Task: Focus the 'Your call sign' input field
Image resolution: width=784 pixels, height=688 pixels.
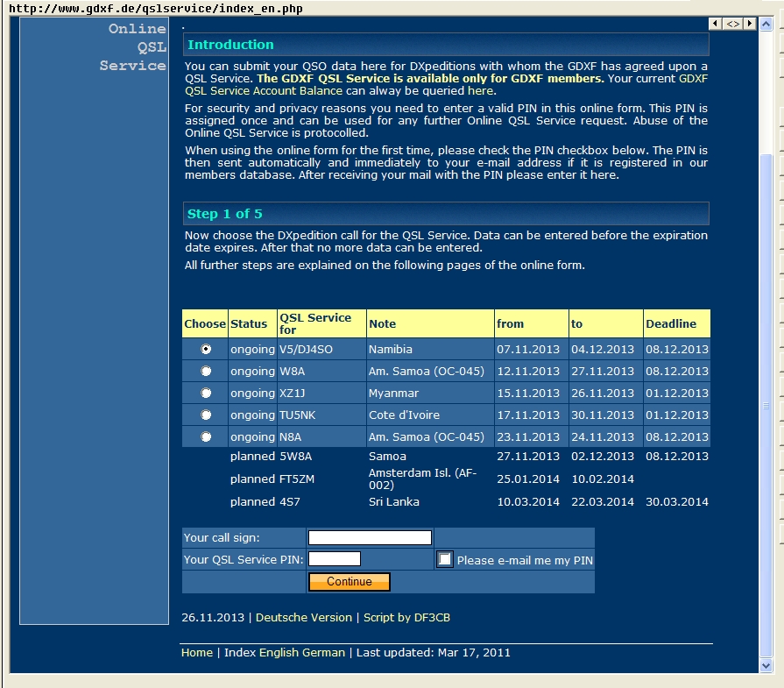Action: (370, 538)
